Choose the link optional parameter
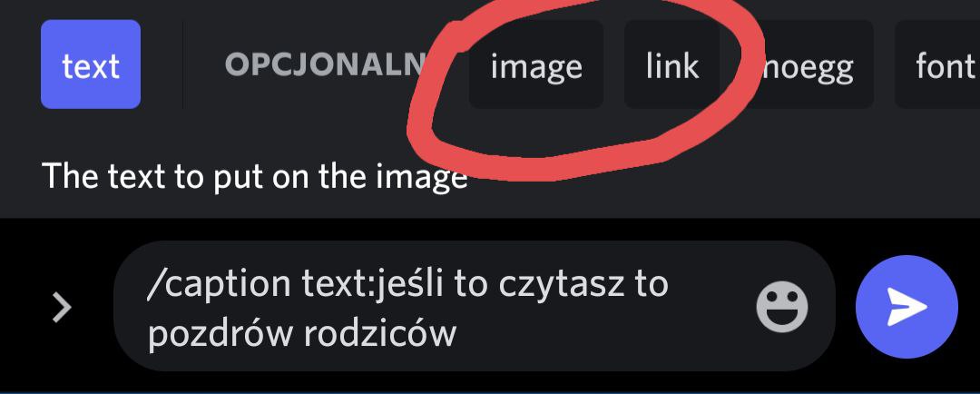980x394 pixels. 671,64
